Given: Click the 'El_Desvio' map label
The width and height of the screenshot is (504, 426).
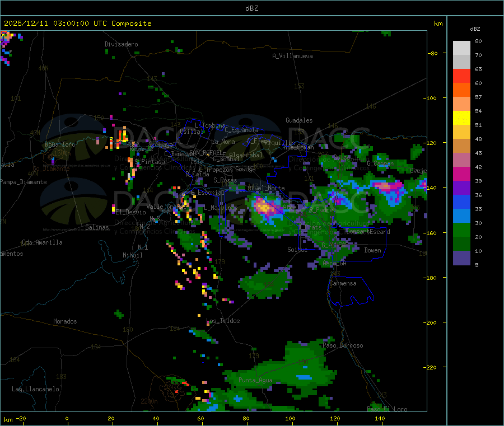Looking at the screenshot, I should [130, 212].
